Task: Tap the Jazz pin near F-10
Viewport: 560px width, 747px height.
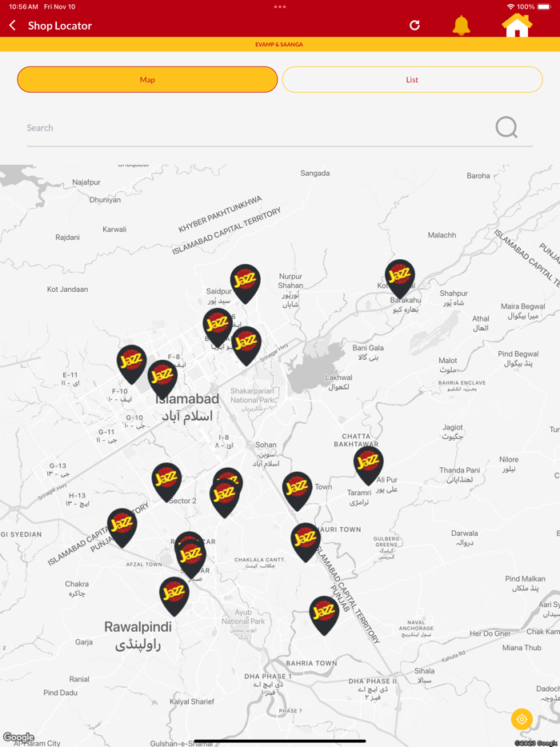Action: click(131, 365)
